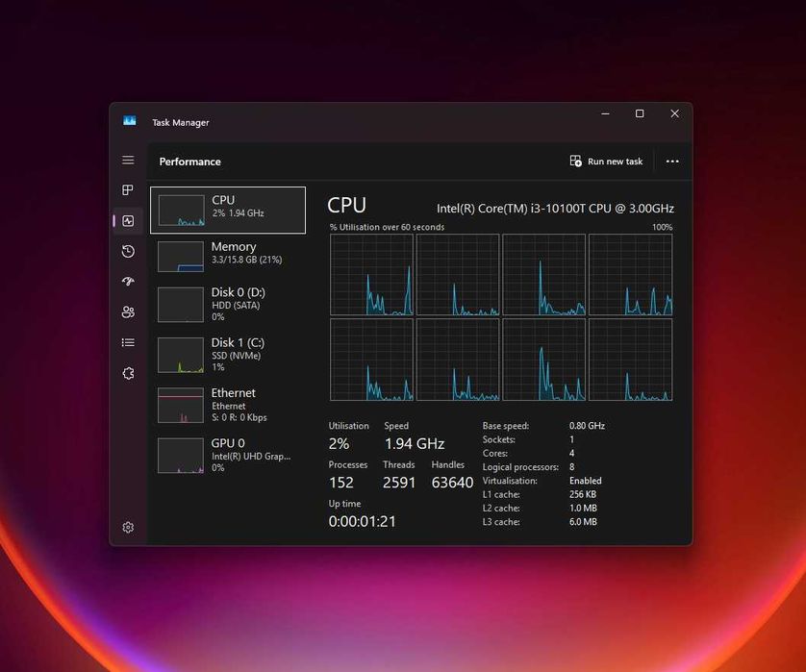This screenshot has height=672, width=806.
Task: Click Run new task button
Action: pos(607,162)
